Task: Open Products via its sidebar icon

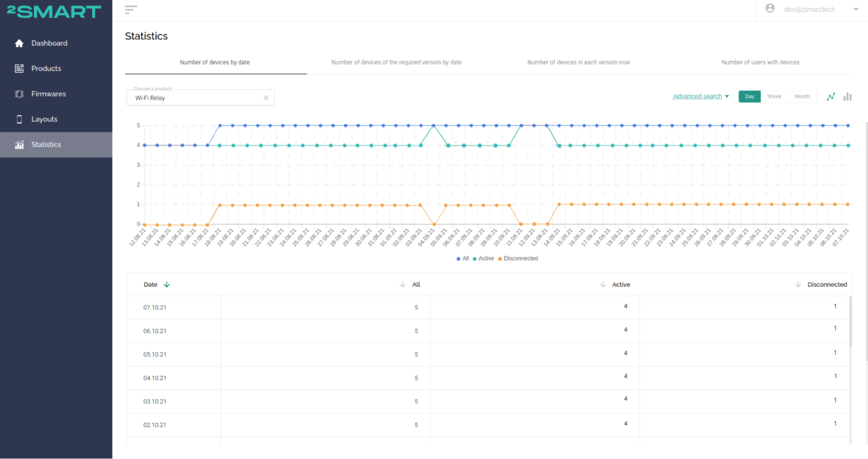Action: click(x=20, y=69)
